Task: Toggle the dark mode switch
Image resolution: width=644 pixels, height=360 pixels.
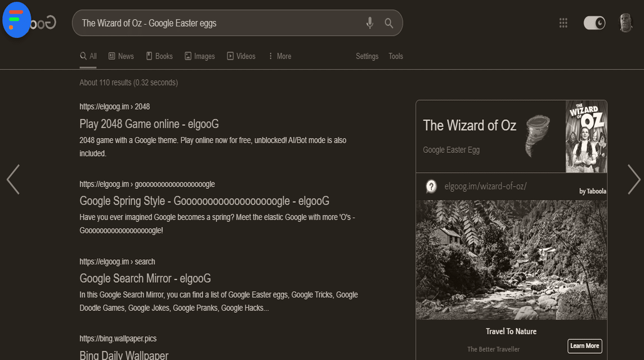Action: pos(594,23)
